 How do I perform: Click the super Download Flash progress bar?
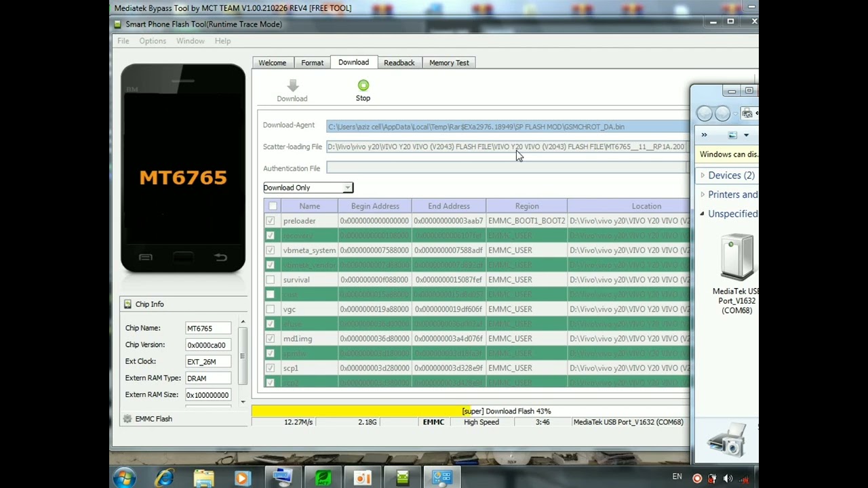[471, 411]
